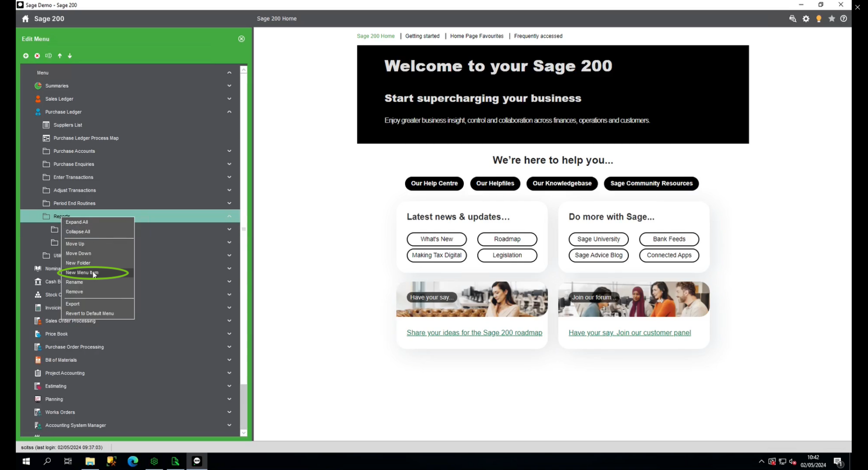Click the move up arrow icon
Image resolution: width=868 pixels, height=470 pixels.
coord(60,56)
